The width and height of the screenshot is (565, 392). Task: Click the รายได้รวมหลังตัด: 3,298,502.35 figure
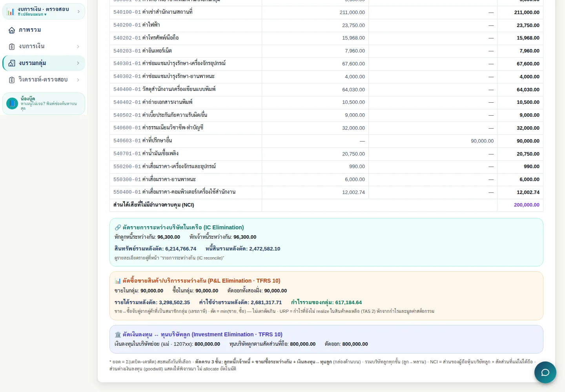tap(152, 302)
